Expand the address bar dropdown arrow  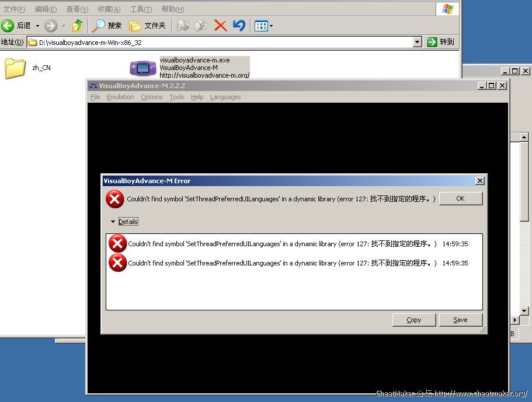click(417, 42)
